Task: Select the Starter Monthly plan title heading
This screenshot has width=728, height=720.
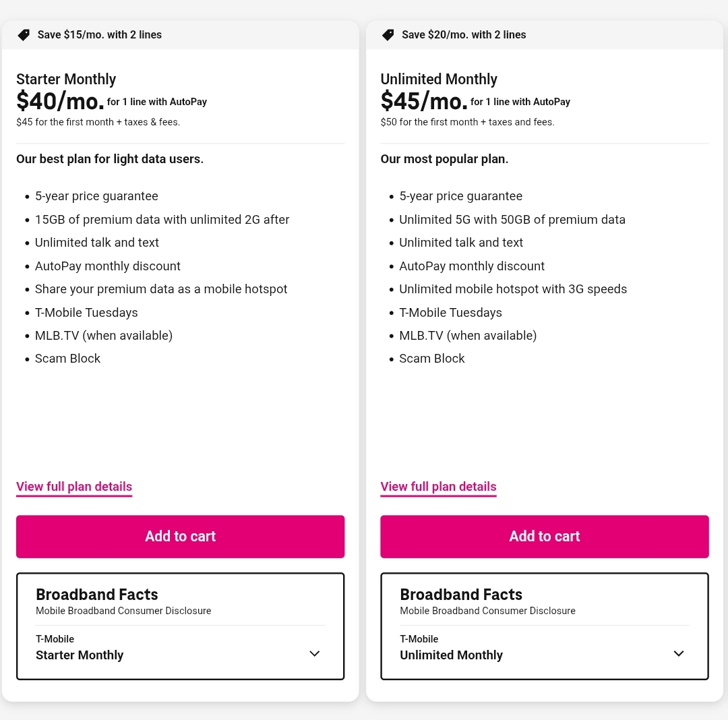Action: click(x=66, y=80)
